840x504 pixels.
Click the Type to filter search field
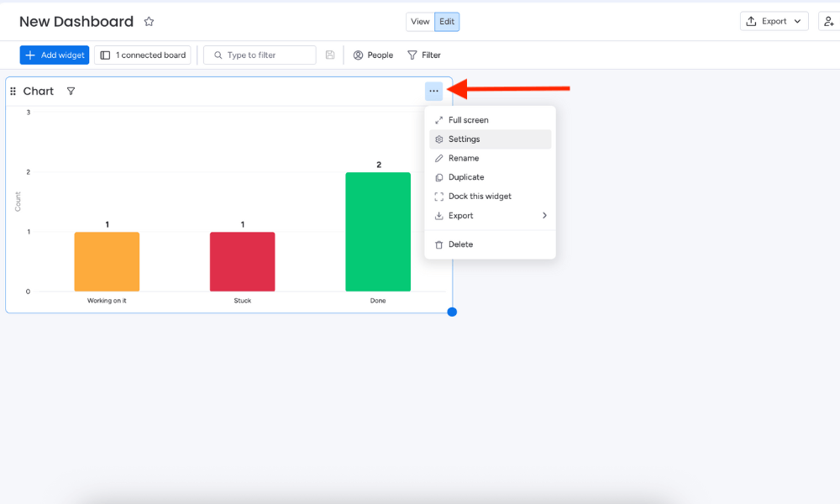point(260,55)
